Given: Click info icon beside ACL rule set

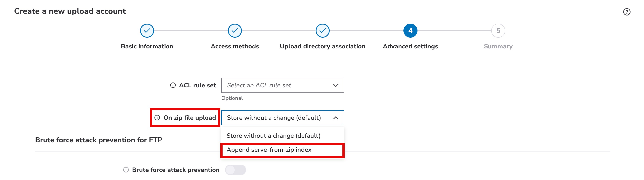Looking at the screenshot, I should (173, 85).
